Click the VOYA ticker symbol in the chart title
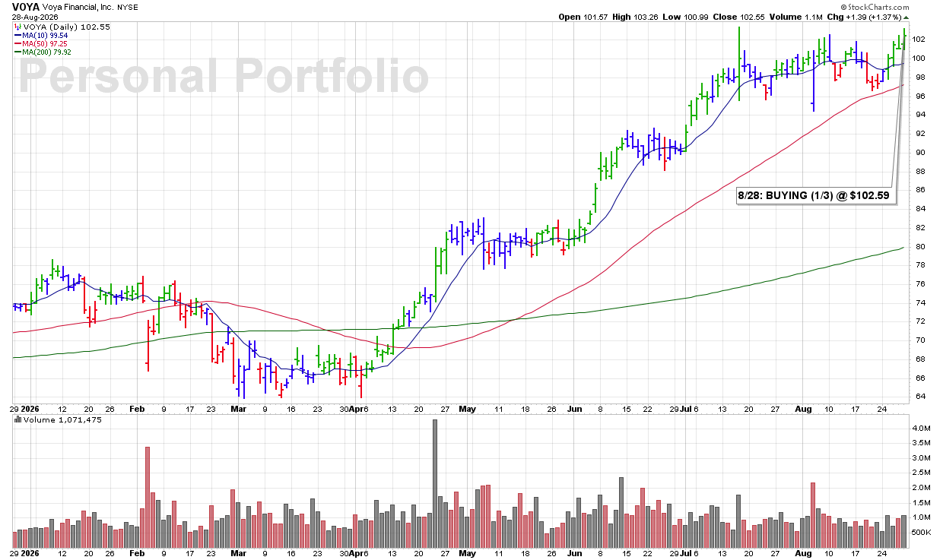 (26, 6)
